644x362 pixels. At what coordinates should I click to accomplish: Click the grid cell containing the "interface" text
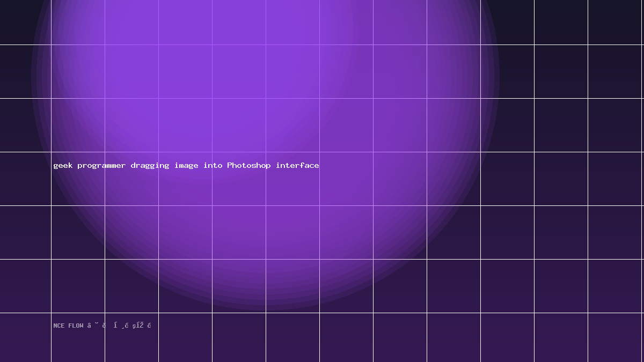[292, 179]
